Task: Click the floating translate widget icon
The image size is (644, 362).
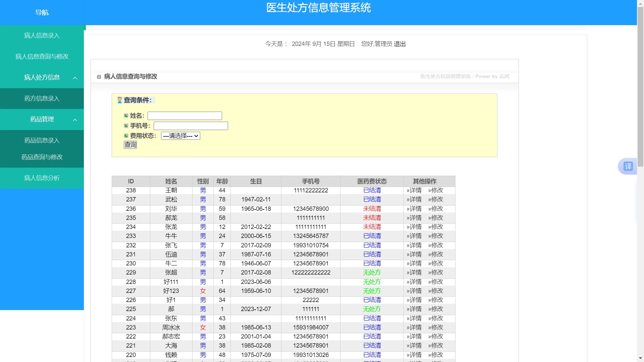Action: coord(628,166)
